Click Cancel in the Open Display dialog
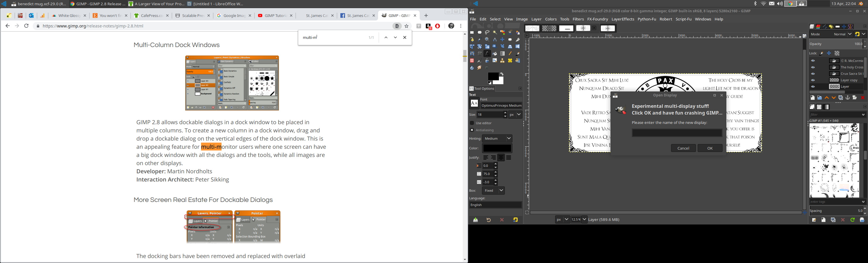 pyautogui.click(x=683, y=148)
